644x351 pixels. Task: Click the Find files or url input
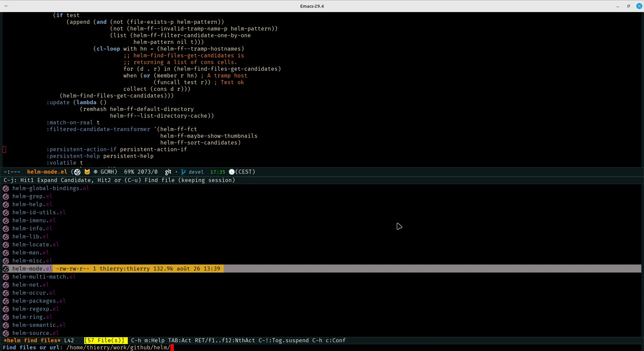[235, 348]
